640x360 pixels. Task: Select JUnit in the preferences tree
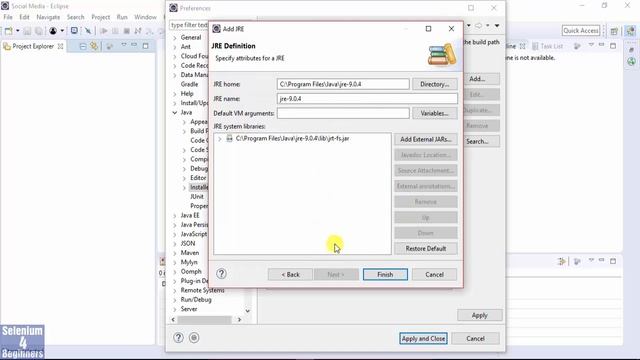(x=197, y=197)
